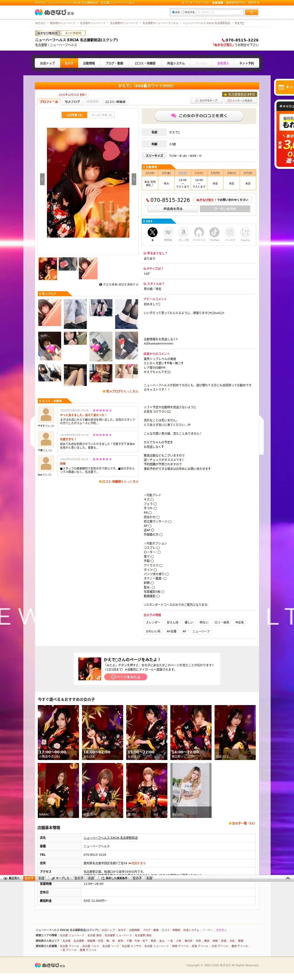Click 不正な画像/退店を通報する report link
The image size is (294, 980).
point(119,284)
